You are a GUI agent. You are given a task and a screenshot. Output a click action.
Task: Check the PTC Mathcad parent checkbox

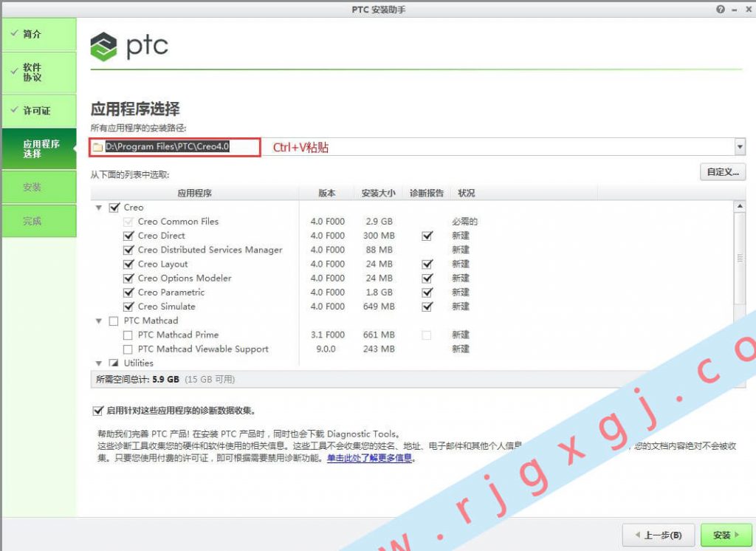[114, 321]
